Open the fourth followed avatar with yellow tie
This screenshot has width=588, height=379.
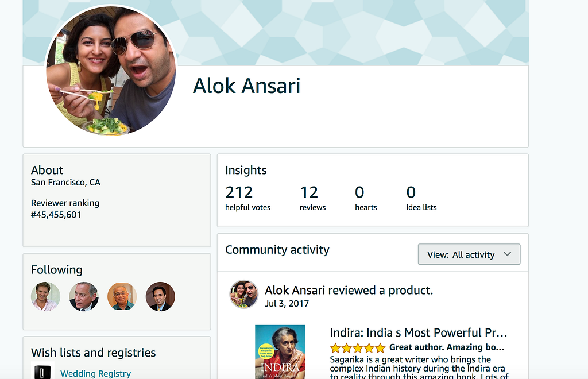click(x=160, y=296)
